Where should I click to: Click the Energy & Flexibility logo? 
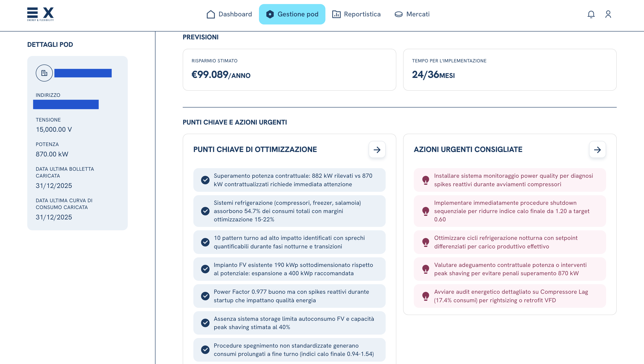[x=40, y=14]
